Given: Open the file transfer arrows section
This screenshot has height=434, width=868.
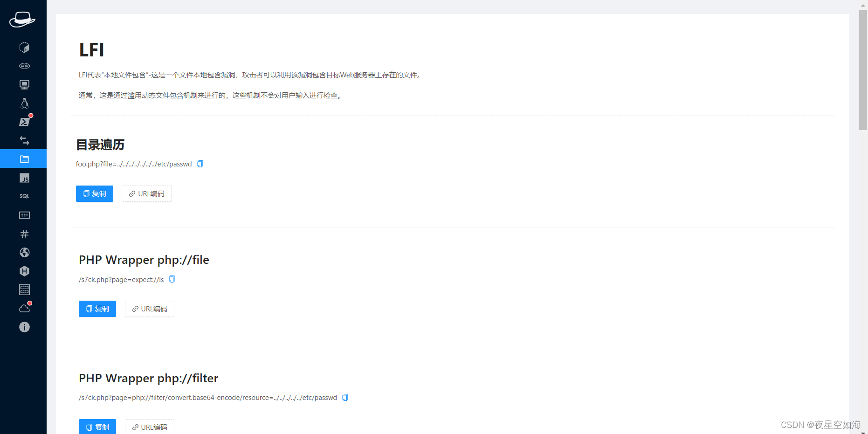Looking at the screenshot, I should pos(24,140).
